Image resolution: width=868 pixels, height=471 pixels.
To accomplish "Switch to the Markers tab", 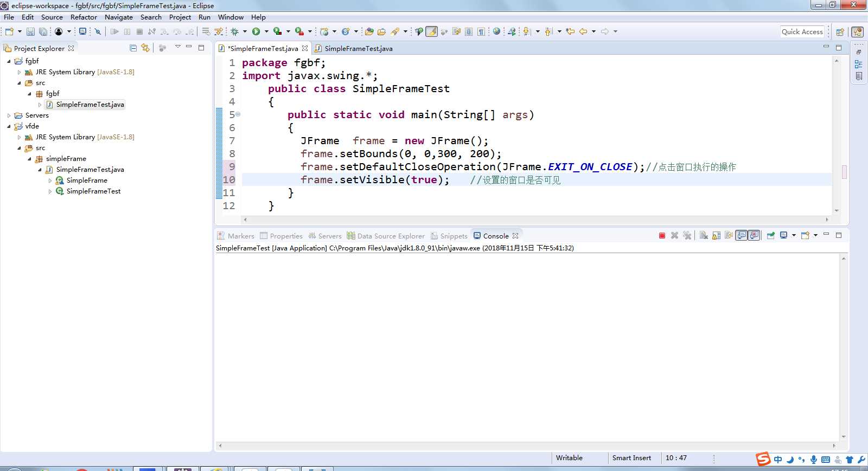I will (x=235, y=236).
